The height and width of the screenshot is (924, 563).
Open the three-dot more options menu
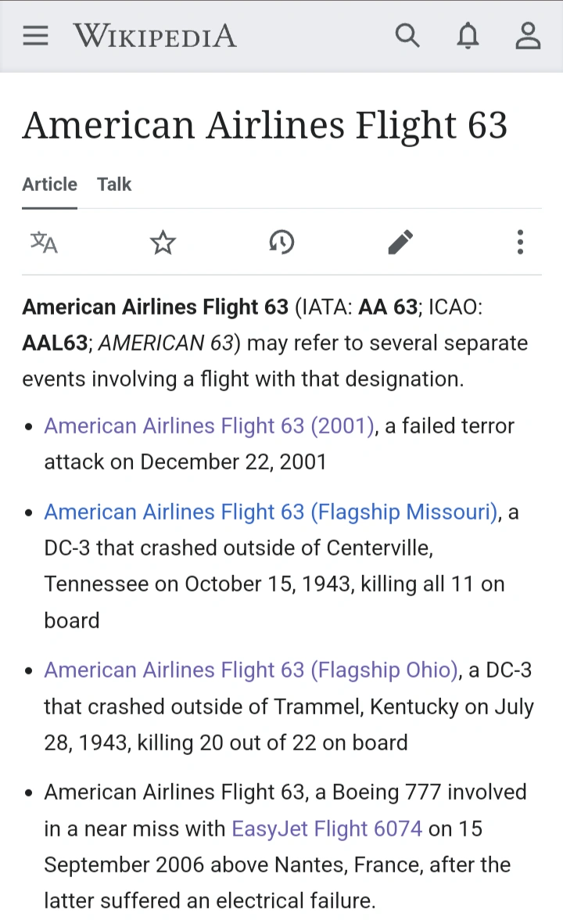pyautogui.click(x=520, y=243)
